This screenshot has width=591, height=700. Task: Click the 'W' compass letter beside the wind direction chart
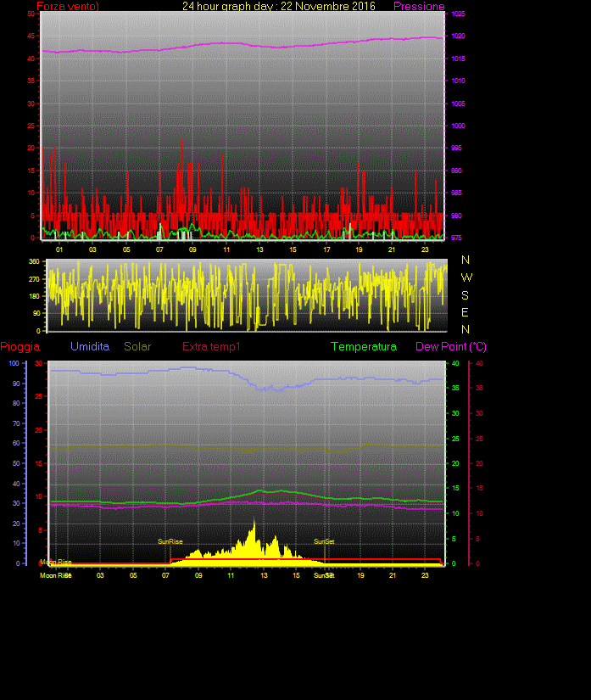(x=466, y=277)
